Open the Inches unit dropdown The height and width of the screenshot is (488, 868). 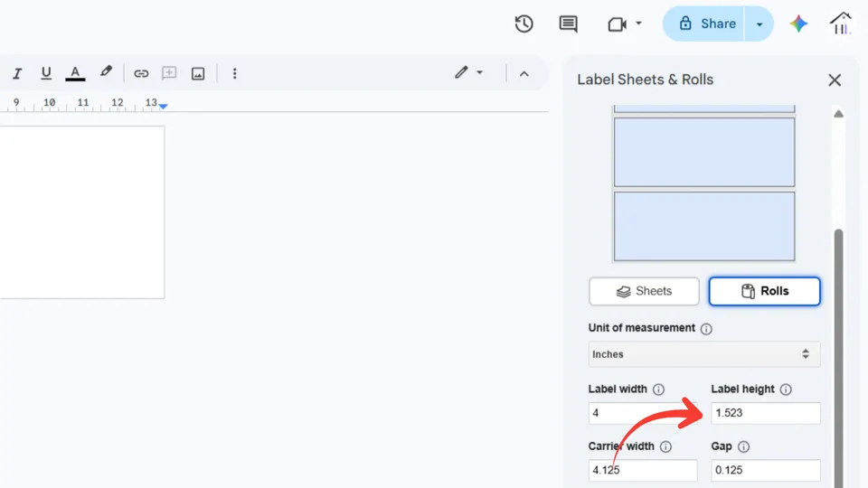click(704, 354)
